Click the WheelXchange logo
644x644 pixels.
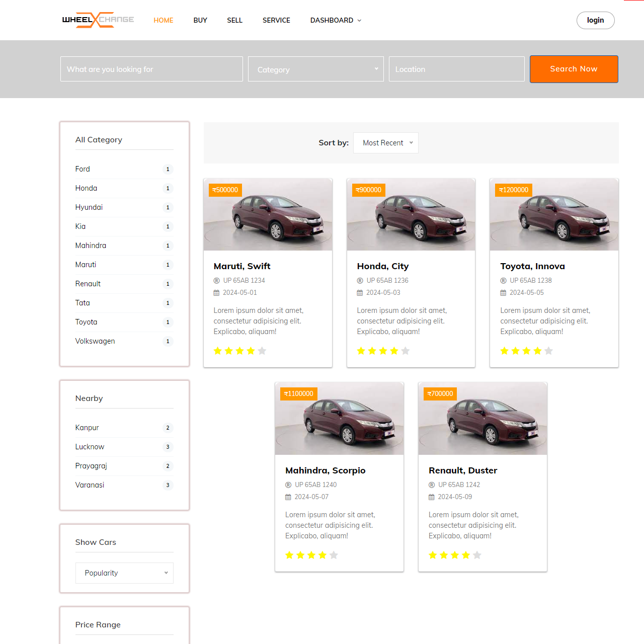(98, 20)
